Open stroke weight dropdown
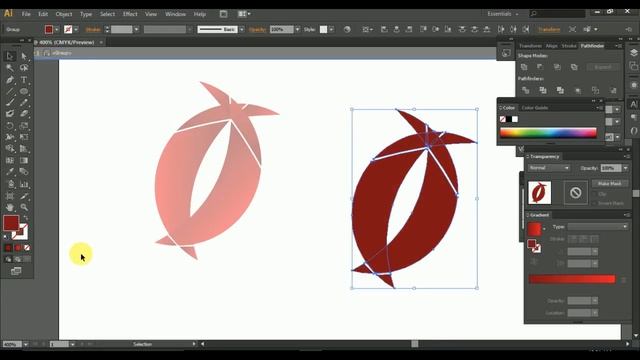 tap(136, 29)
